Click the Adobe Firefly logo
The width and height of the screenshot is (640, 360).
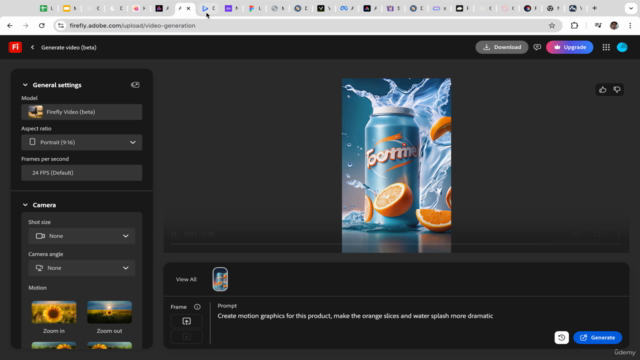tap(15, 47)
